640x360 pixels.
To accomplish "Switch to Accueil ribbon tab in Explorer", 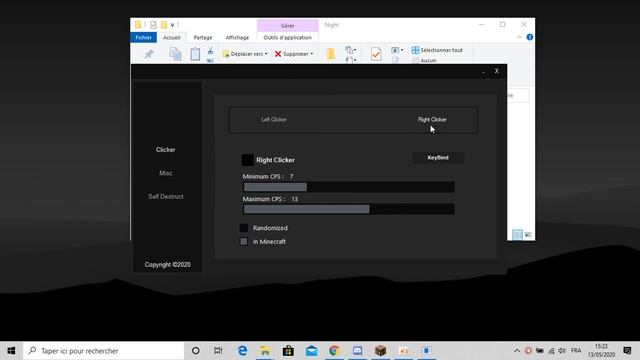I will point(171,38).
